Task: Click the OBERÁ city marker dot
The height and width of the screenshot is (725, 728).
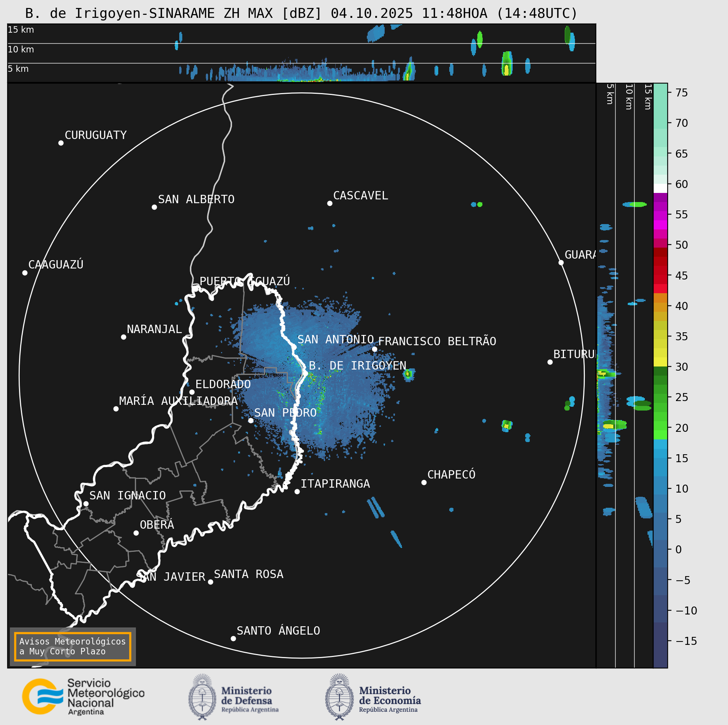Action: 136,533
